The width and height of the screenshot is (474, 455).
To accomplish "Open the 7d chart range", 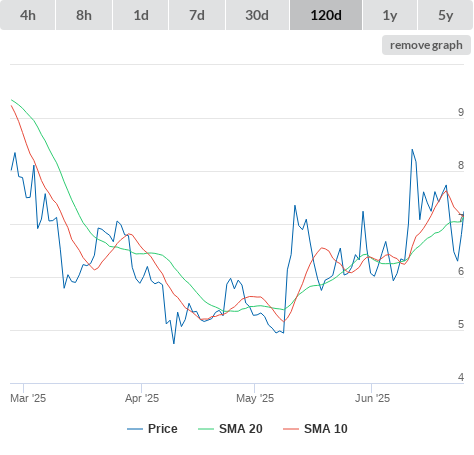I will click(x=197, y=15).
